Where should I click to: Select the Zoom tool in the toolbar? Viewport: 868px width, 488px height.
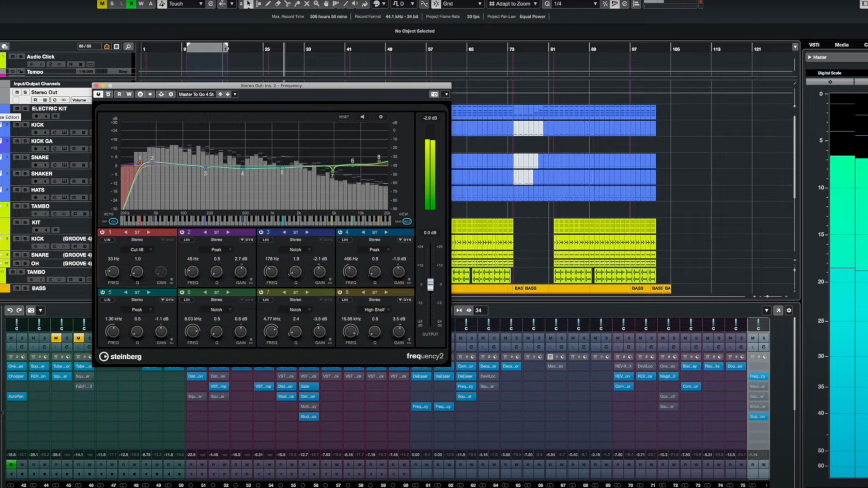[316, 4]
